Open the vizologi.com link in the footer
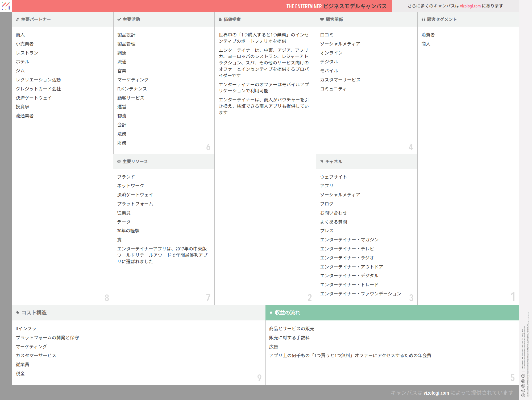 [436, 393]
